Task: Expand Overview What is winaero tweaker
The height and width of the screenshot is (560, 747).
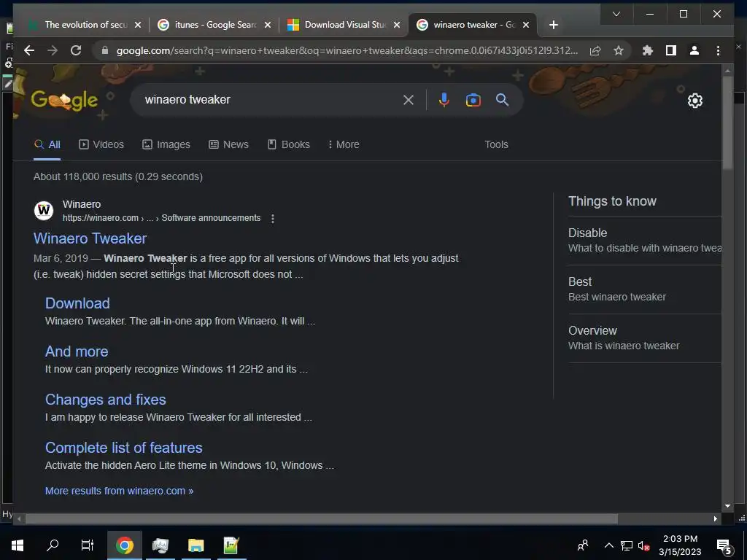Action: point(644,338)
